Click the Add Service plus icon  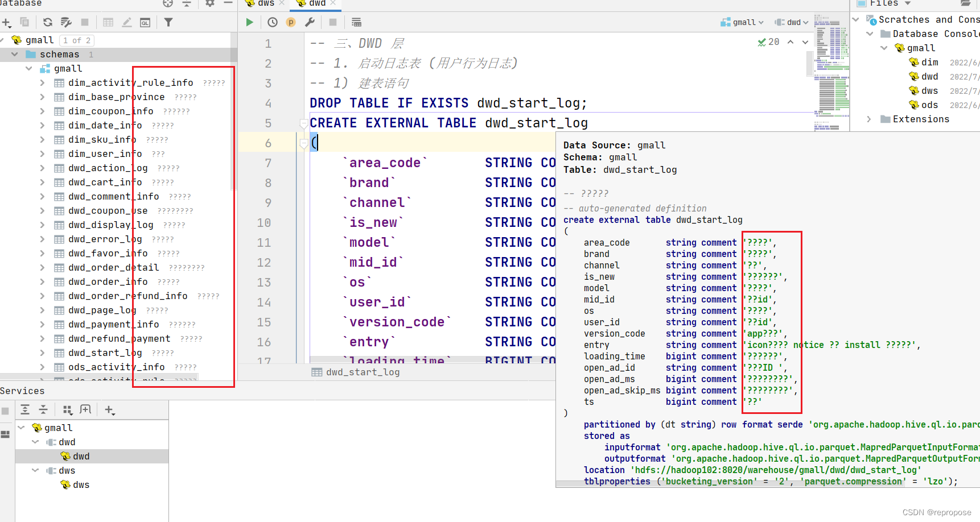pos(110,410)
